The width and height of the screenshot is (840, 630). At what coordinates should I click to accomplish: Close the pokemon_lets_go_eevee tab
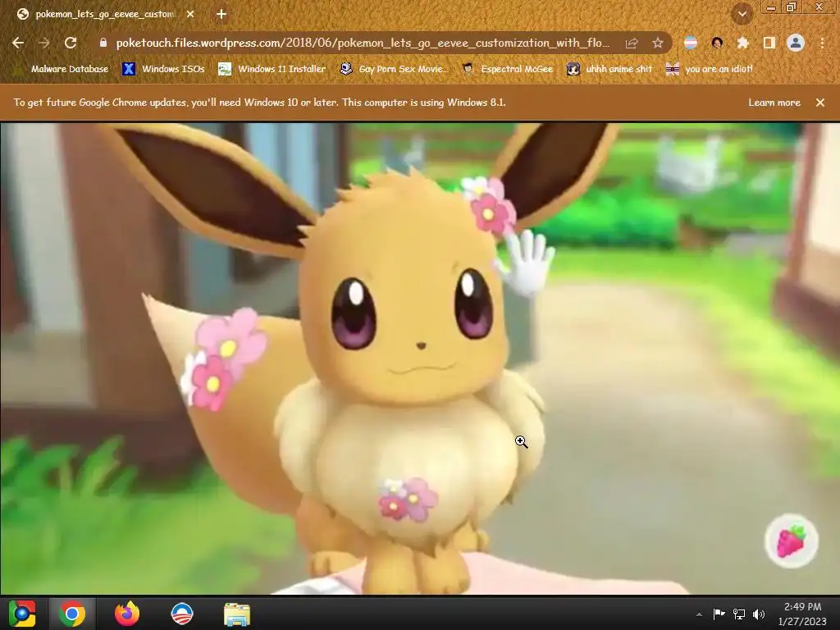pos(190,15)
